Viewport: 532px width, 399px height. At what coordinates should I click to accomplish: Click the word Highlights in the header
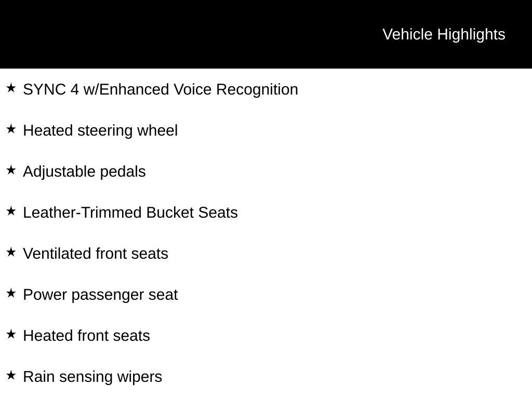coord(471,35)
